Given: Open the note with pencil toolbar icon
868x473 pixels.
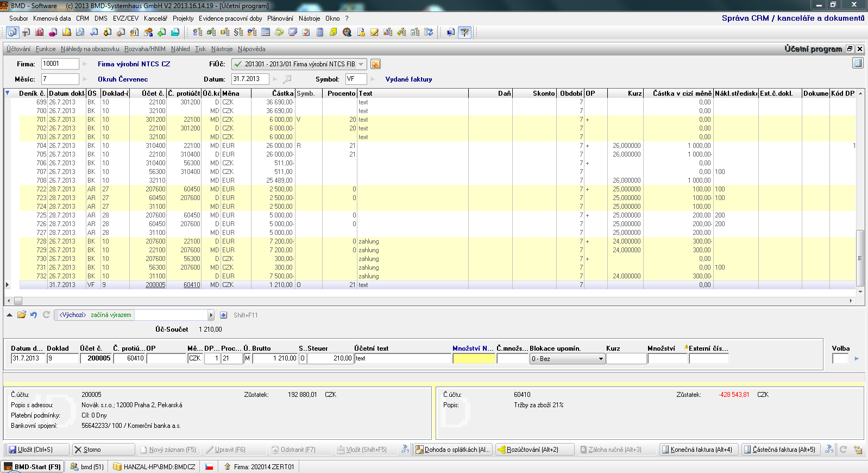Looking at the screenshot, I should pos(374,32).
